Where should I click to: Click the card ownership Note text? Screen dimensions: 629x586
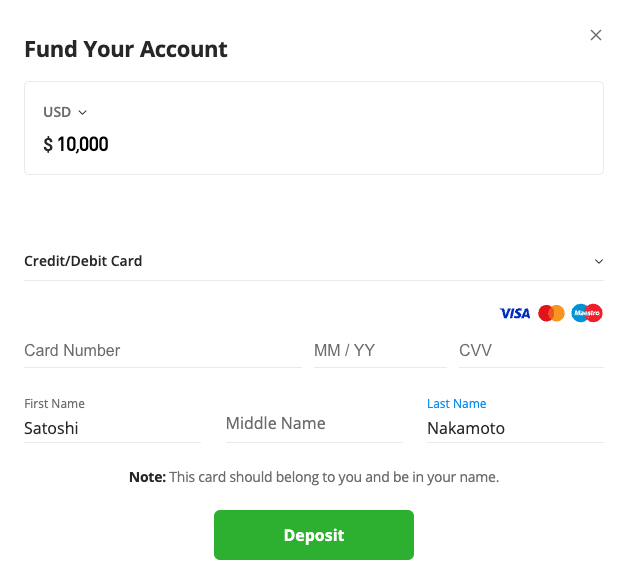click(313, 477)
